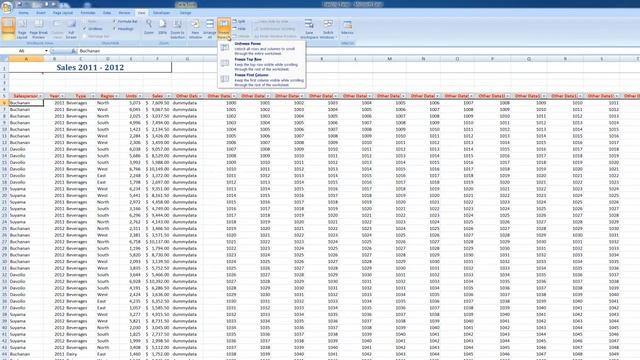Select column A header

coord(26,59)
